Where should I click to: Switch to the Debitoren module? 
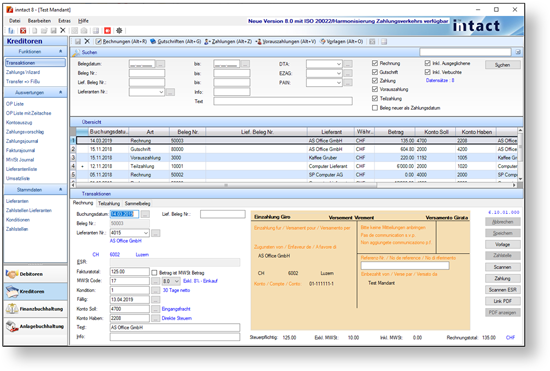(35, 274)
